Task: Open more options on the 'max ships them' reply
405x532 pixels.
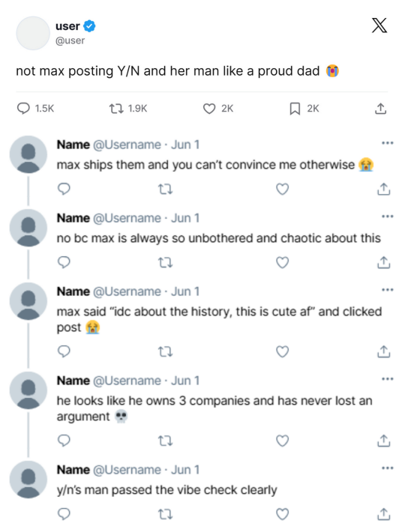Action: pyautogui.click(x=387, y=143)
